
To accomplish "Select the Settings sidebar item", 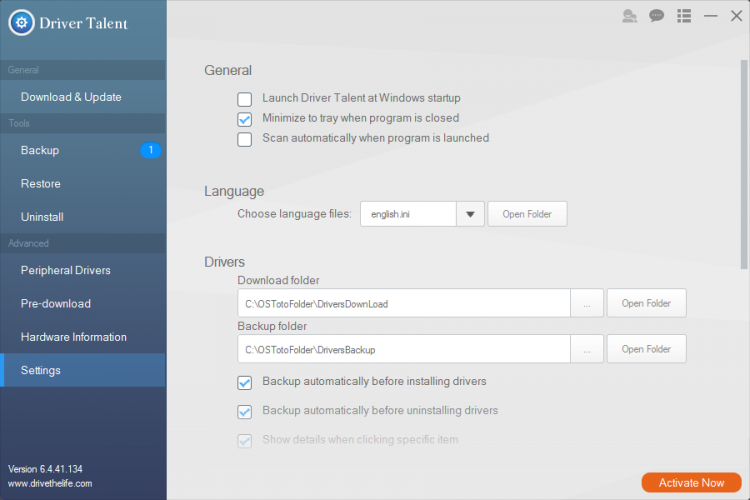I will 83,370.
